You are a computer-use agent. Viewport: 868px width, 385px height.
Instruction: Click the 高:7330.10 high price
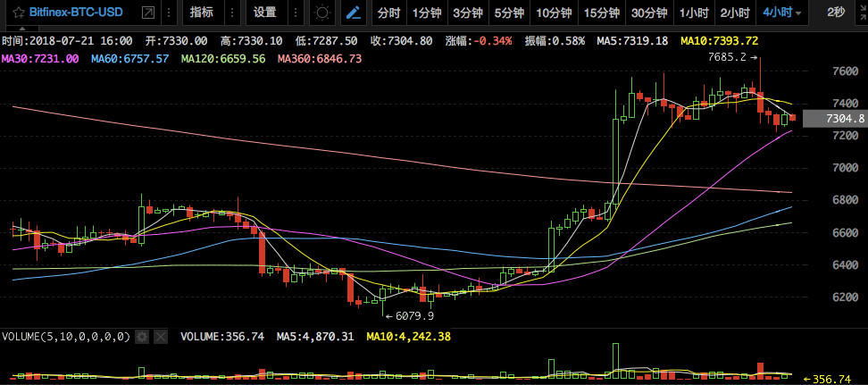tap(251, 41)
